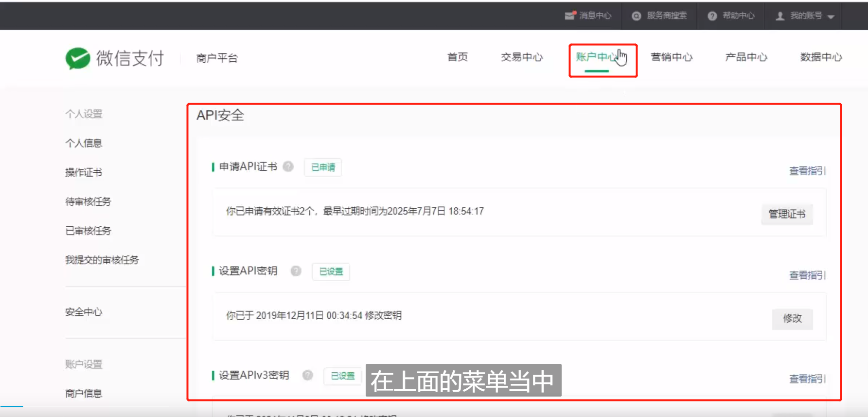The image size is (868, 417).
Task: Open 查看指引 for 申请API证书
Action: point(807,171)
